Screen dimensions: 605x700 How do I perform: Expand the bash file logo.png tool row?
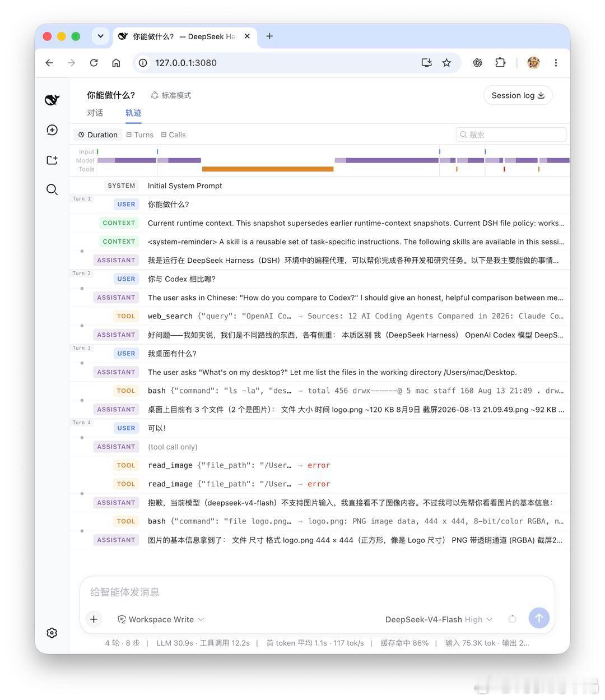pos(320,521)
